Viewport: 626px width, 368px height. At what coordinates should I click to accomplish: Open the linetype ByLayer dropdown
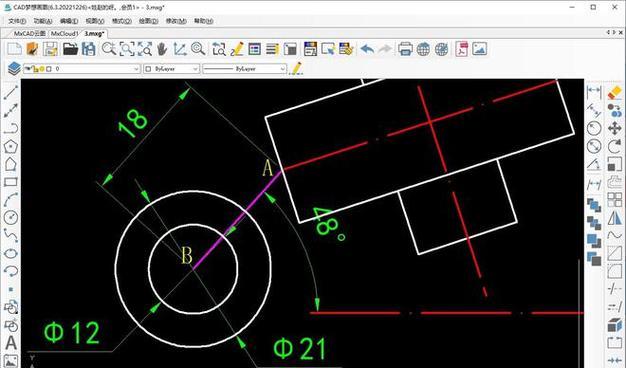tap(244, 69)
